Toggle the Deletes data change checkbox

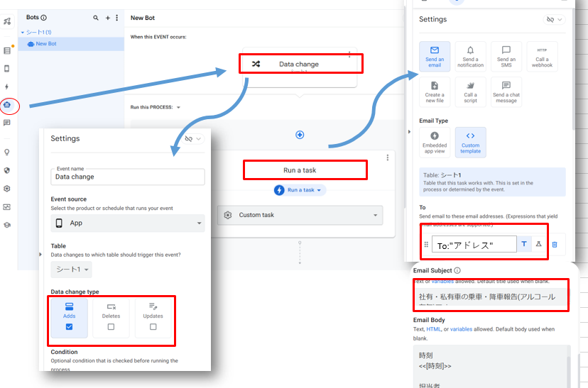(111, 327)
